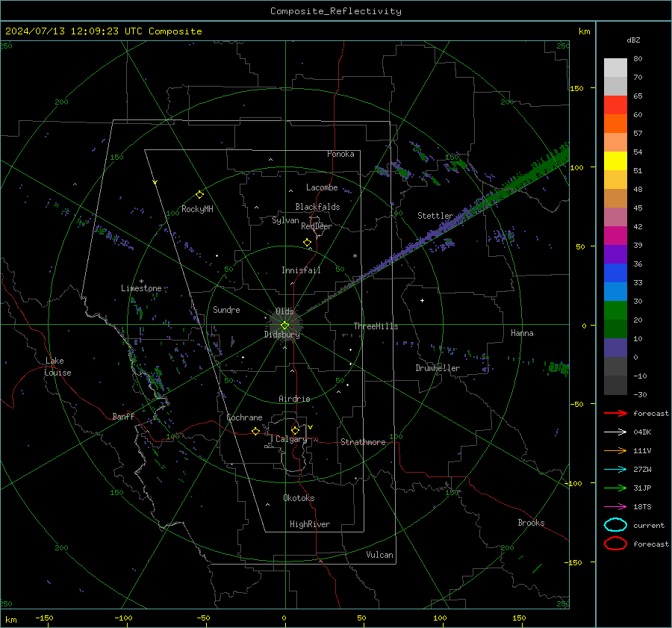672x628 pixels.
Task: Click the km unit label at top right
Action: coord(584,31)
